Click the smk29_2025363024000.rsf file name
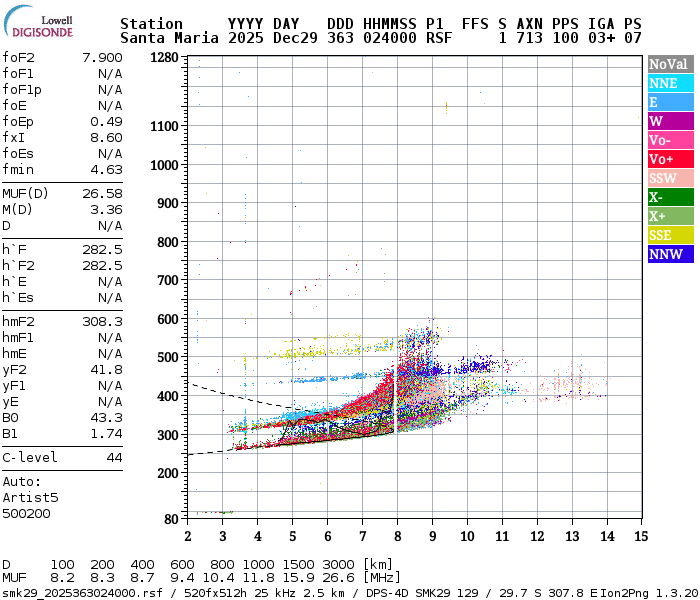Screen dimensions: 700x600 (x=83, y=593)
